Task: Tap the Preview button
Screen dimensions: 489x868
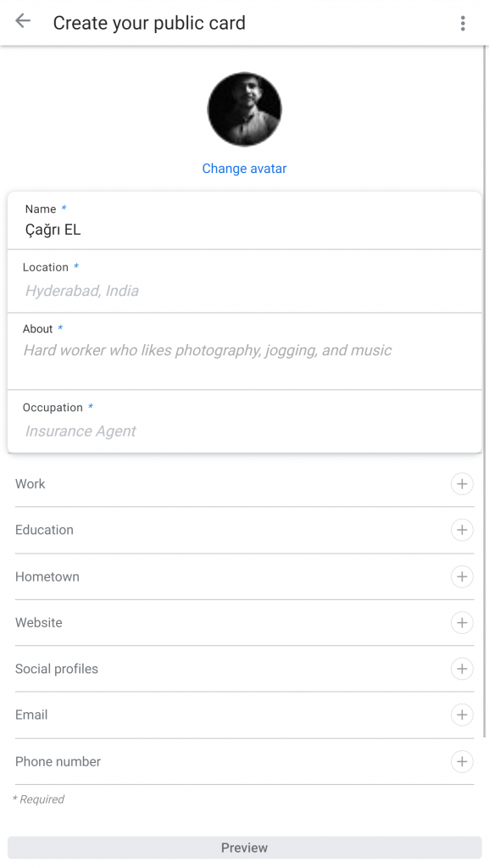Action: point(244,848)
